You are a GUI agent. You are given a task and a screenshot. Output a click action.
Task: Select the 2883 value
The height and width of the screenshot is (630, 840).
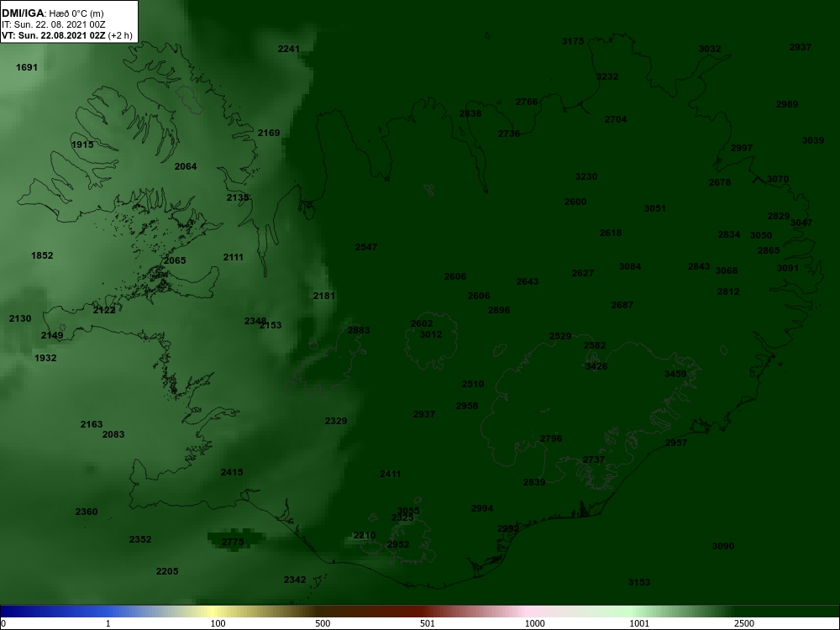pyautogui.click(x=359, y=330)
